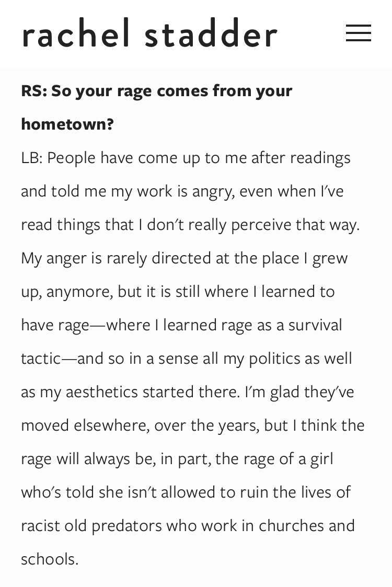
Task: Click the final word 'schools.'
Action: point(50,559)
